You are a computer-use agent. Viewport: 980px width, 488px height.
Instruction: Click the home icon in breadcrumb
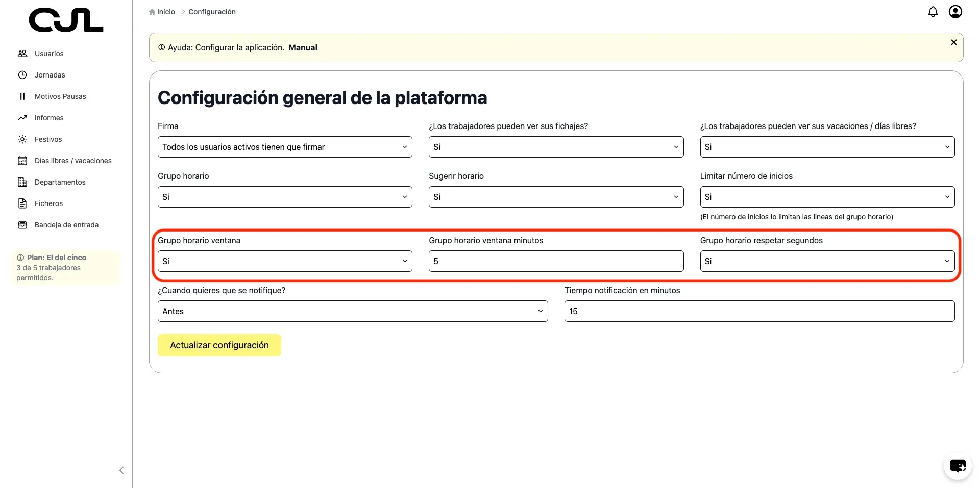click(x=152, y=12)
